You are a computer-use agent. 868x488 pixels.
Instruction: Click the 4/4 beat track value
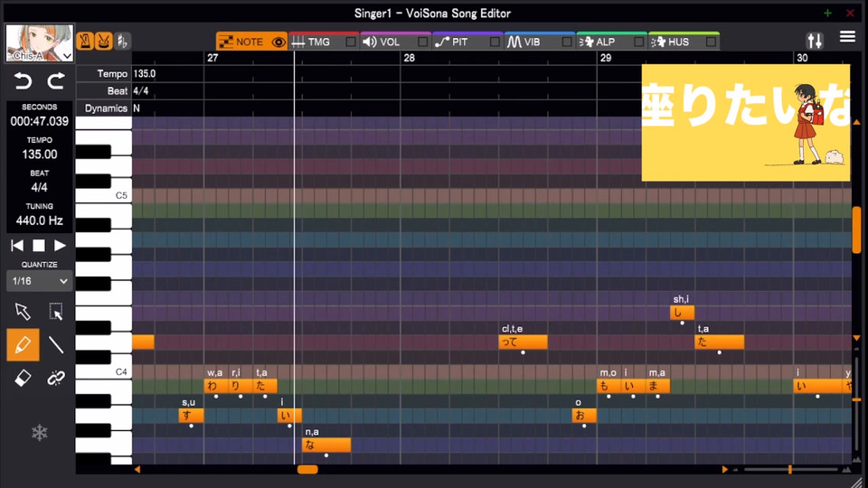(141, 90)
